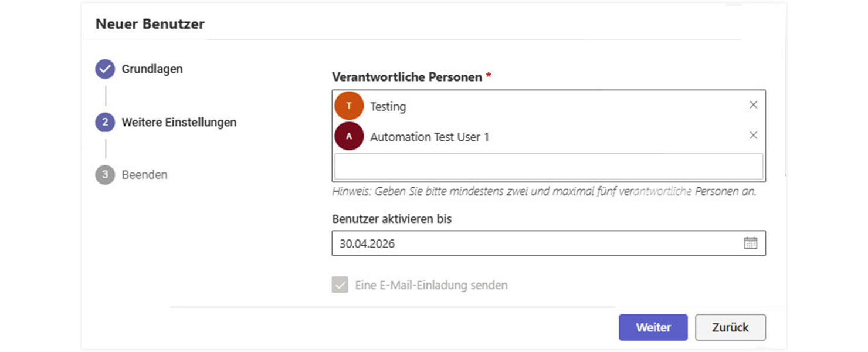Click the Automation Test User 1 name entry

point(430,137)
